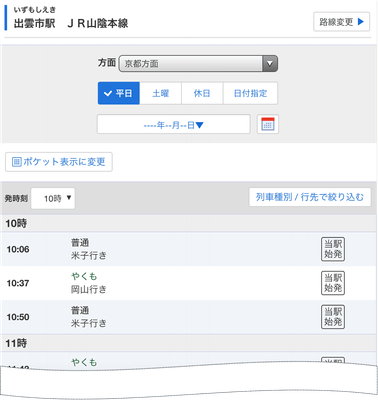Click the 路線変更 route change button

(x=341, y=22)
